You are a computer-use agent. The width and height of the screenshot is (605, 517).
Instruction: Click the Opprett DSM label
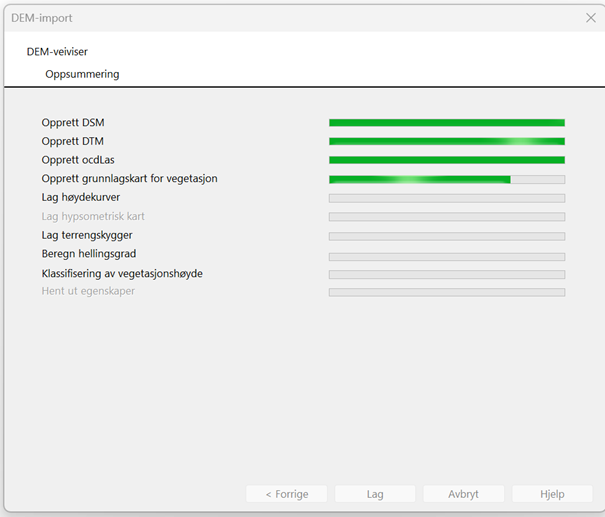73,123
